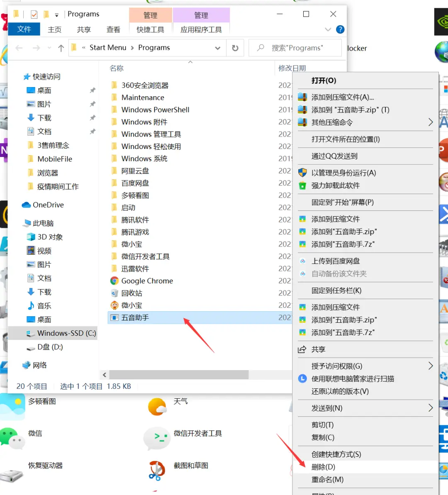Click the properties checkmark icon in title bar
The width and height of the screenshot is (448, 495).
[34, 14]
